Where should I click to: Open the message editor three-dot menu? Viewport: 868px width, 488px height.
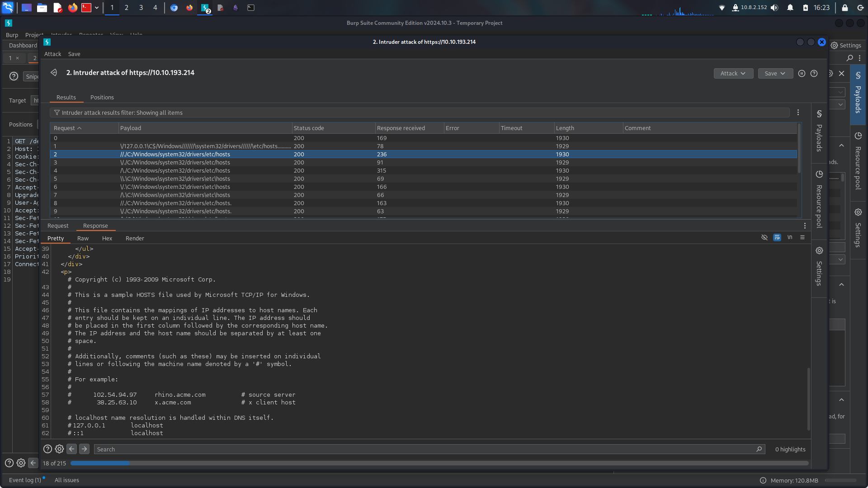(x=805, y=225)
